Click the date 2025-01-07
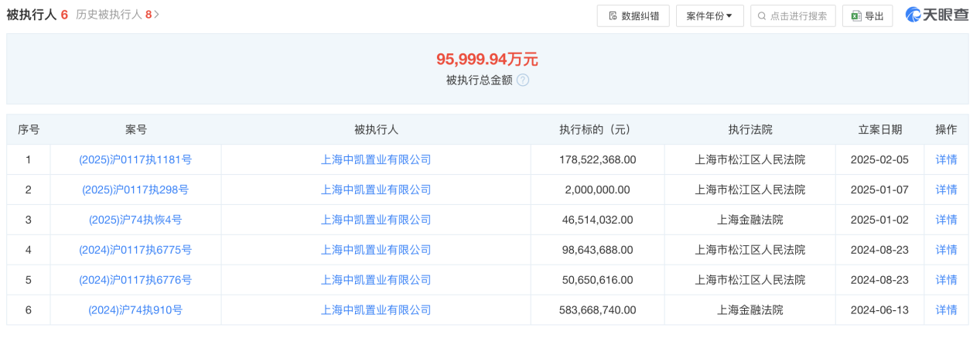This screenshot has height=345, width=980. 880,190
